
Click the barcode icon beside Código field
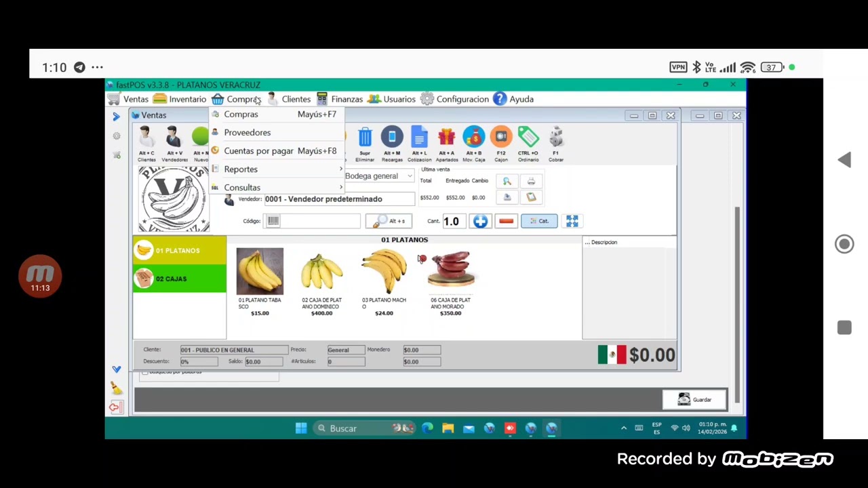point(273,221)
